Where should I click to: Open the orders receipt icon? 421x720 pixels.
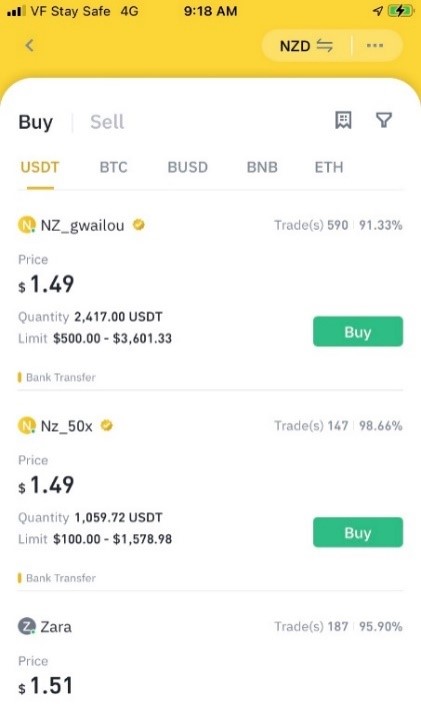coord(343,120)
